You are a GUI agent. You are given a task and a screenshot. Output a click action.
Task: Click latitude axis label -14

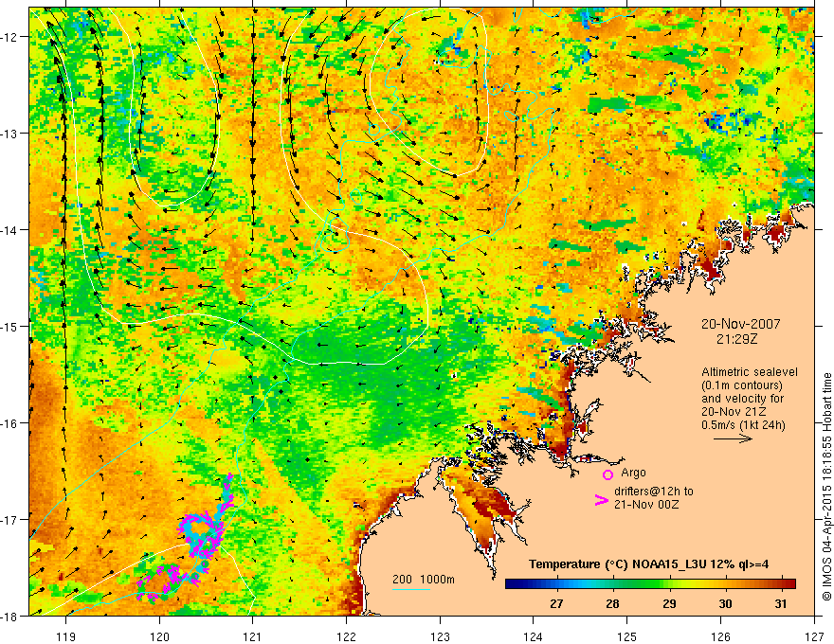click(x=9, y=230)
